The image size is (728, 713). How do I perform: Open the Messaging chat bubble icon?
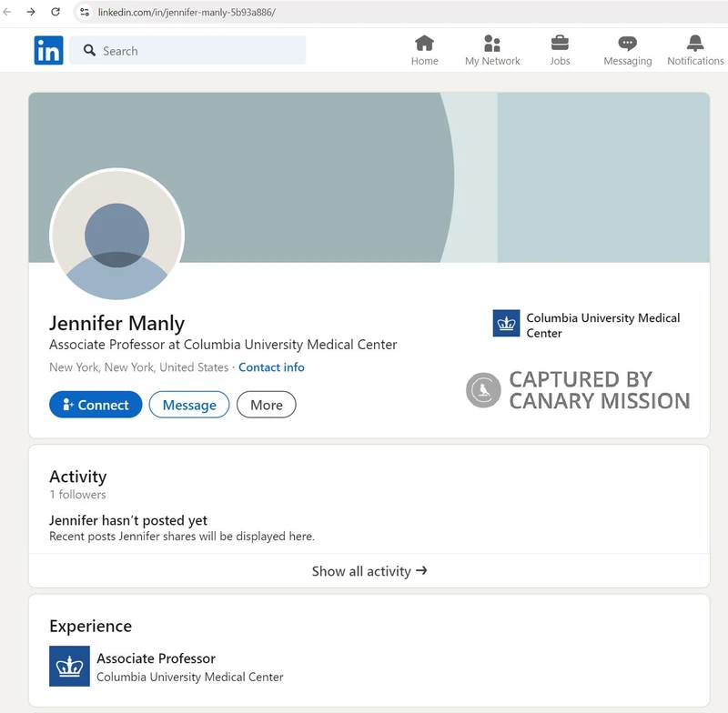click(x=627, y=43)
